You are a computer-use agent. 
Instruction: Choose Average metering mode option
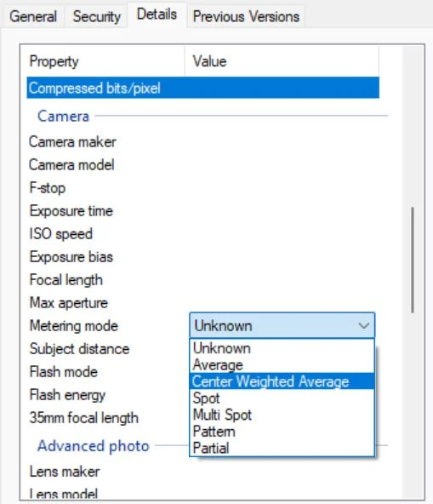282,365
